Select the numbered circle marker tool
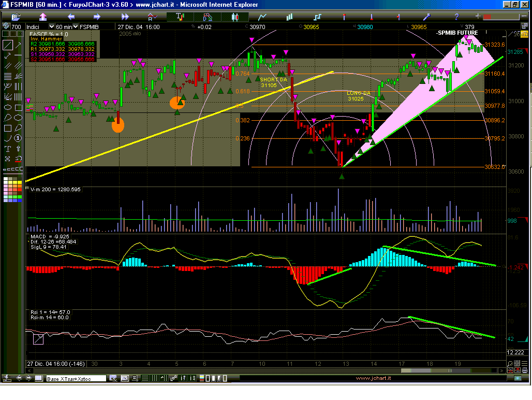 (x=18, y=138)
